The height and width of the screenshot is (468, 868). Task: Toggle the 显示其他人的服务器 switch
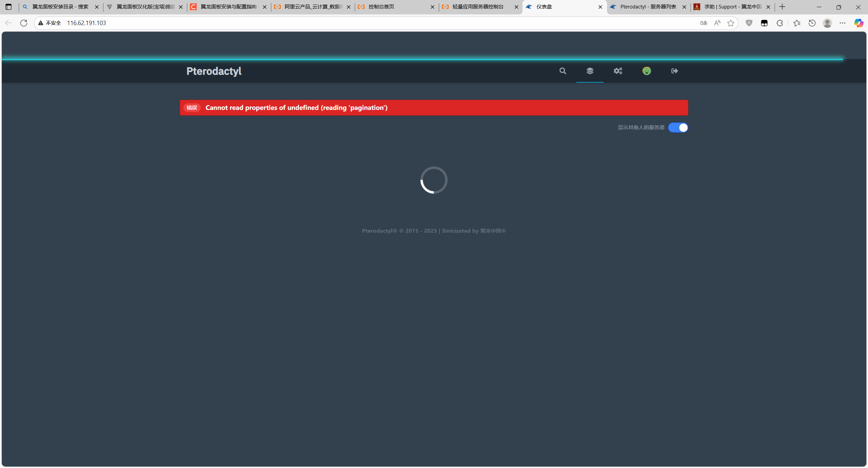pos(678,128)
